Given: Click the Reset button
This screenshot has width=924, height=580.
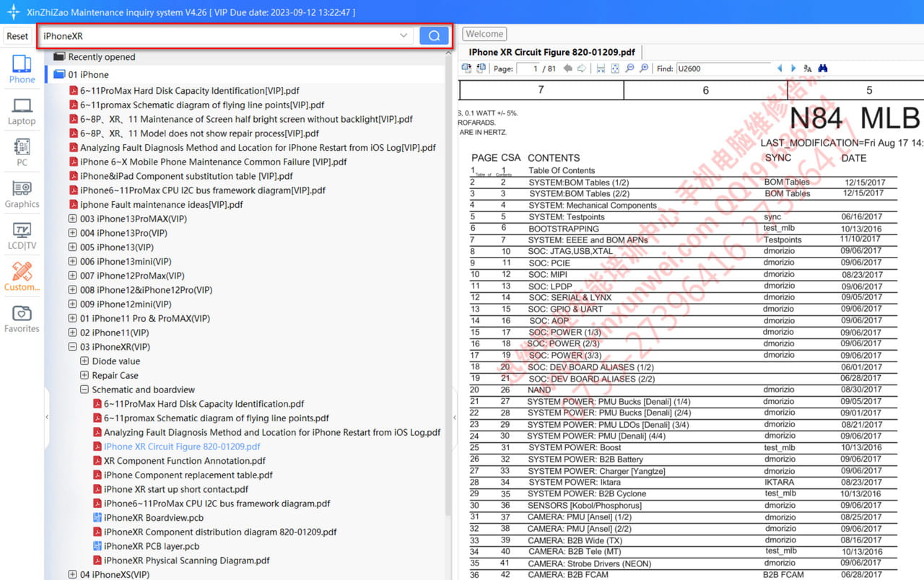Looking at the screenshot, I should click(17, 36).
